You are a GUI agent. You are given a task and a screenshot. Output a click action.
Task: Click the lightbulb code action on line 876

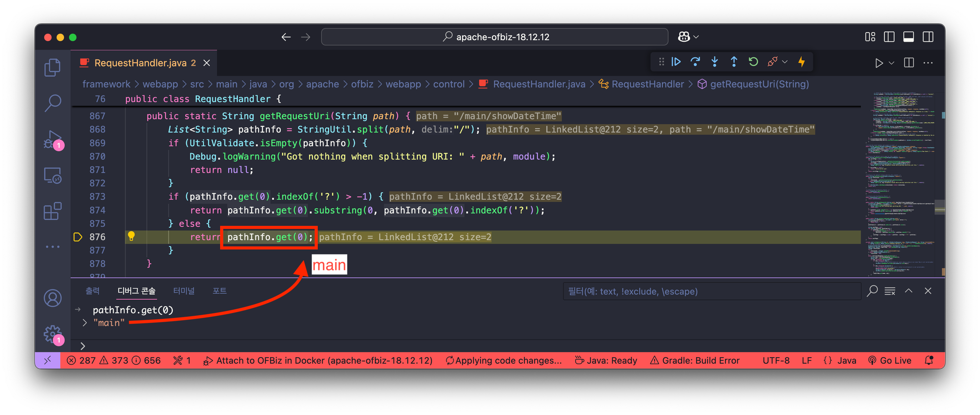(x=131, y=236)
